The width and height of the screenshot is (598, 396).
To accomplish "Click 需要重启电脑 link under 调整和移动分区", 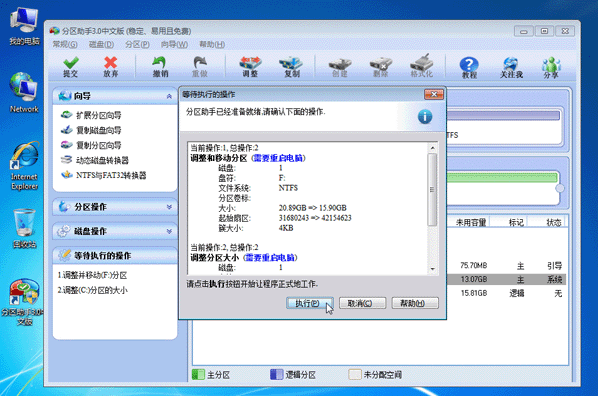I will (x=278, y=158).
